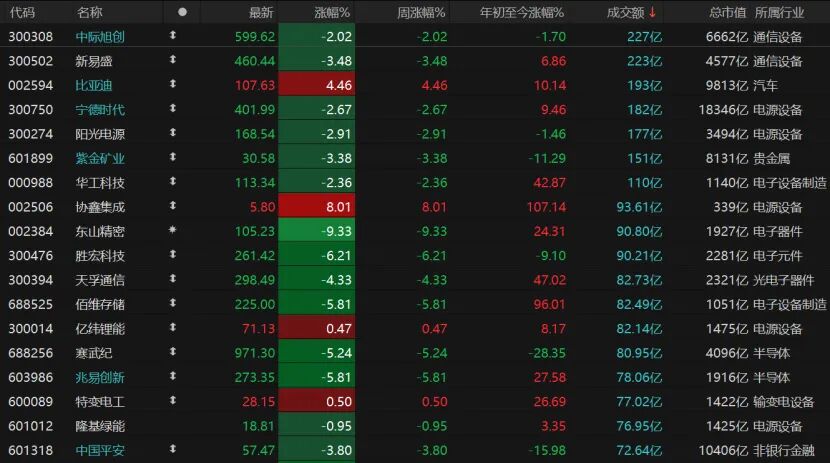
Task: Click the latest price 599.62
Action: pyautogui.click(x=255, y=37)
